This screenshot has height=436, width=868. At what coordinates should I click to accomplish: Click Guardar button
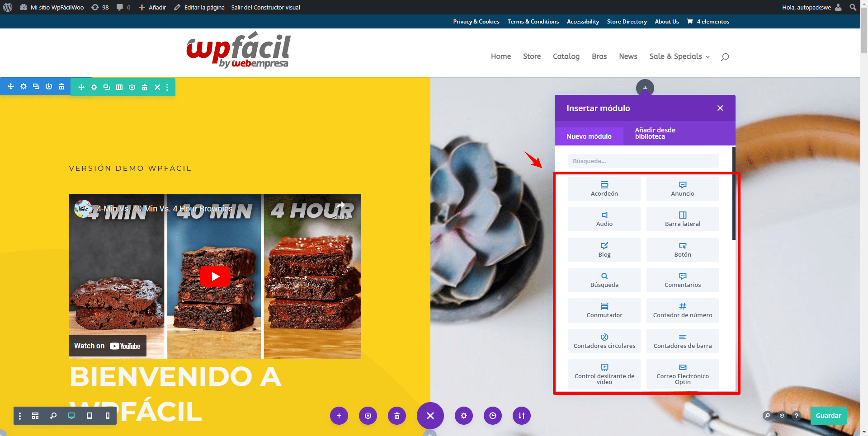click(x=828, y=416)
